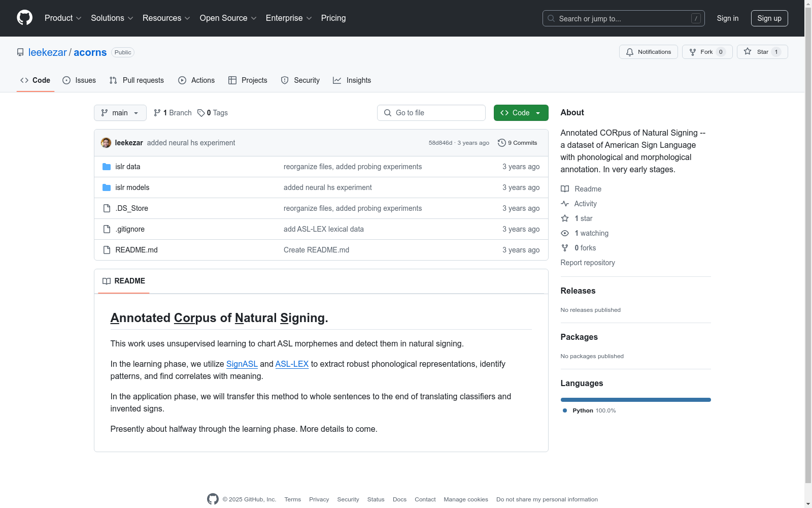The width and height of the screenshot is (812, 508).
Task: Open the Packages heading link
Action: click(579, 337)
